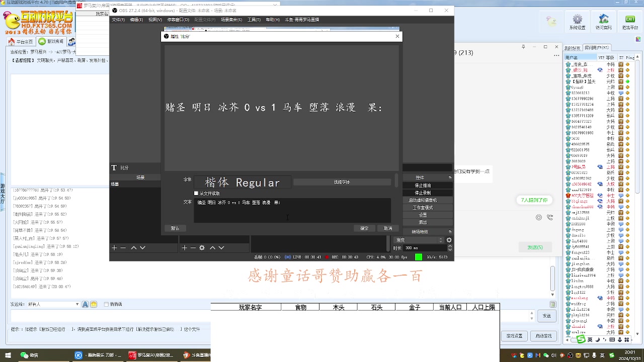Open 访问官网 home icon
The width and height of the screenshot is (644, 362).
coord(604,21)
